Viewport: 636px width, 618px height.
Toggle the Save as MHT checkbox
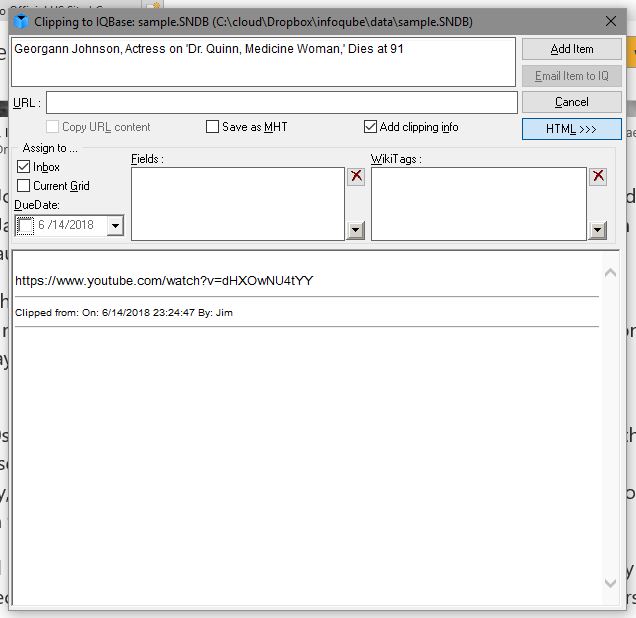[x=213, y=127]
